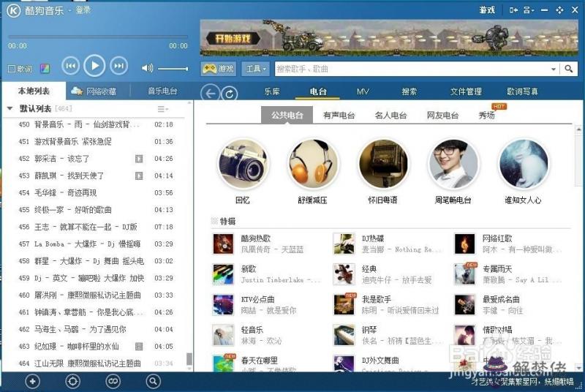585x392 pixels.
Task: Click 登录 to sign in
Action: (x=83, y=10)
